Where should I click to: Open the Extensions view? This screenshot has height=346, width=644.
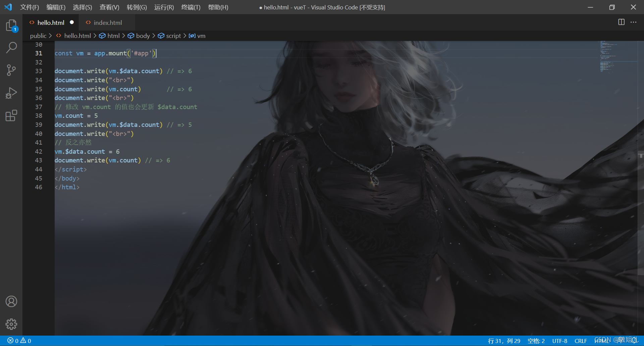(11, 116)
